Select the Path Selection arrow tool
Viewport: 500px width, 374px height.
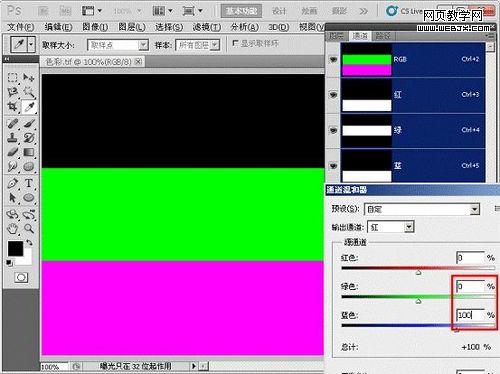[13, 198]
